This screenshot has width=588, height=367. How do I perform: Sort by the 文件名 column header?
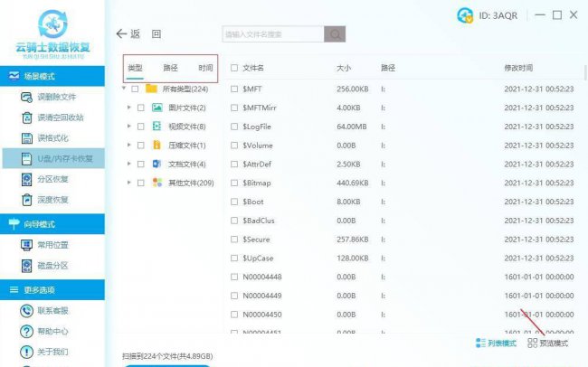(x=253, y=68)
